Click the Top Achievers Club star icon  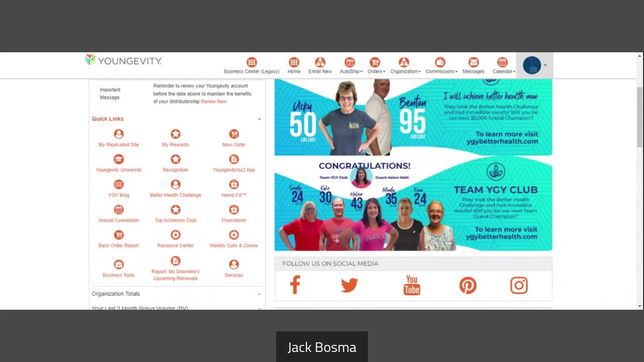pyautogui.click(x=176, y=210)
